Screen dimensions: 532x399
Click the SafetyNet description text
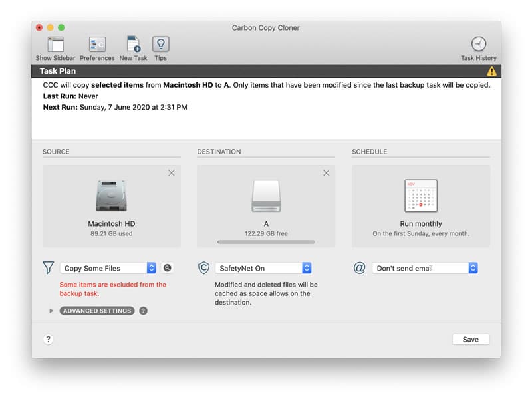266,293
